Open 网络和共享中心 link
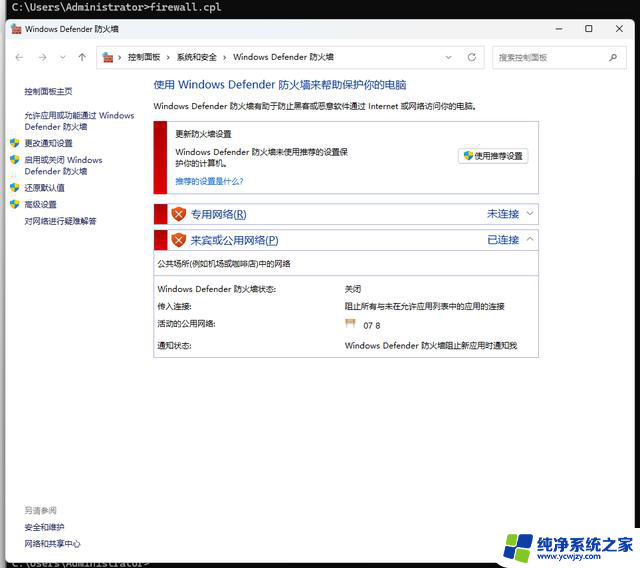Image resolution: width=640 pixels, height=568 pixels. (x=52, y=544)
